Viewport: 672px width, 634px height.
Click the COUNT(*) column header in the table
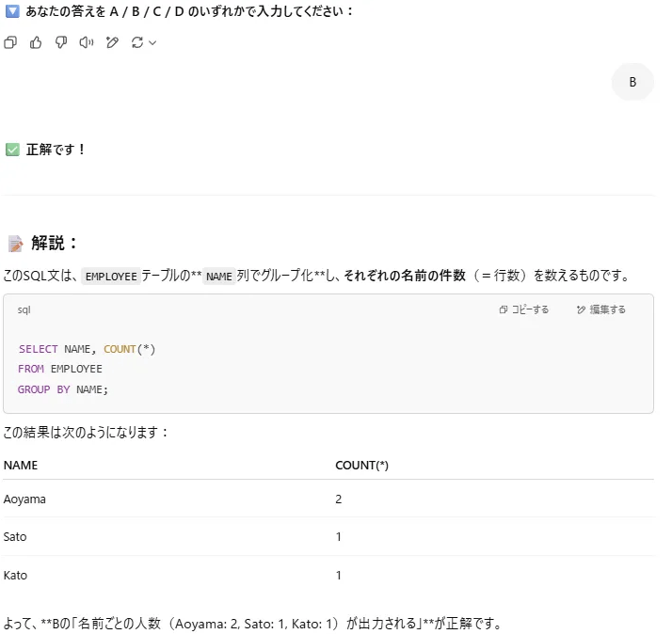tap(361, 465)
